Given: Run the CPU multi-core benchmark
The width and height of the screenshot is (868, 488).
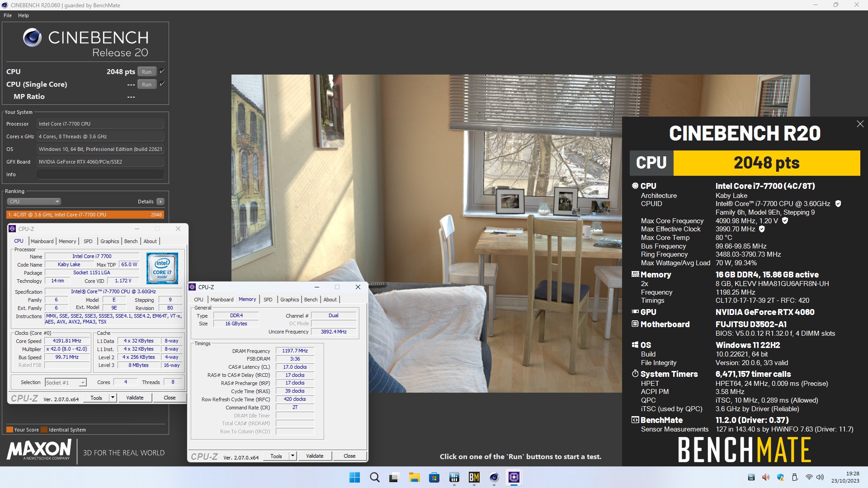Looking at the screenshot, I should pyautogui.click(x=146, y=72).
